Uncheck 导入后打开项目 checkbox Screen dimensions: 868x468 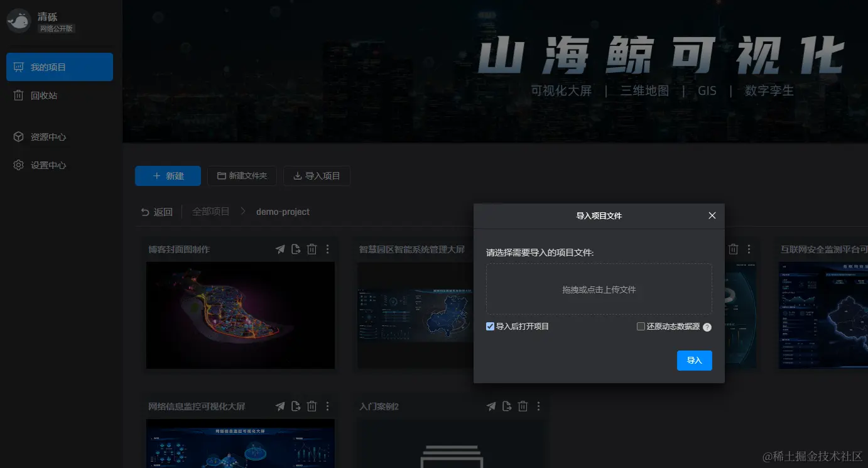click(x=490, y=327)
